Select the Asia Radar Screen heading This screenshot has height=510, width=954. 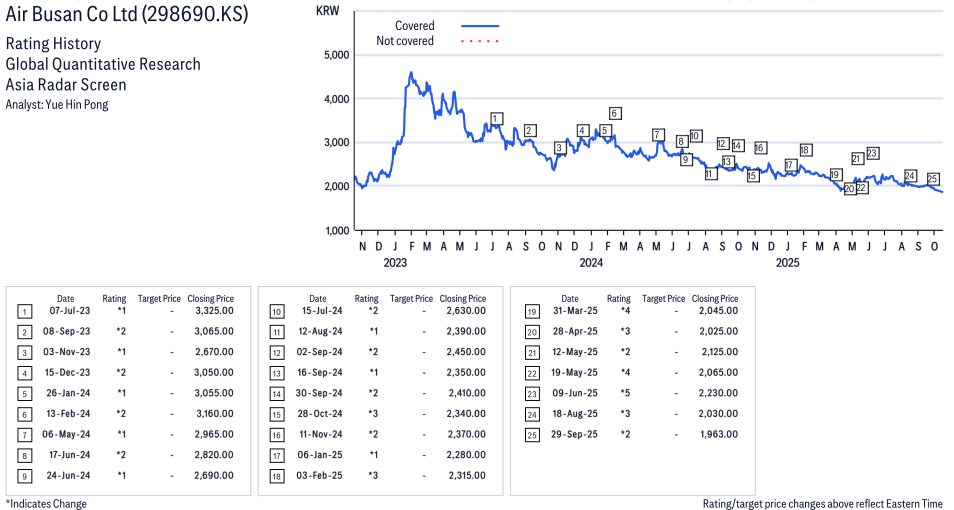66,84
